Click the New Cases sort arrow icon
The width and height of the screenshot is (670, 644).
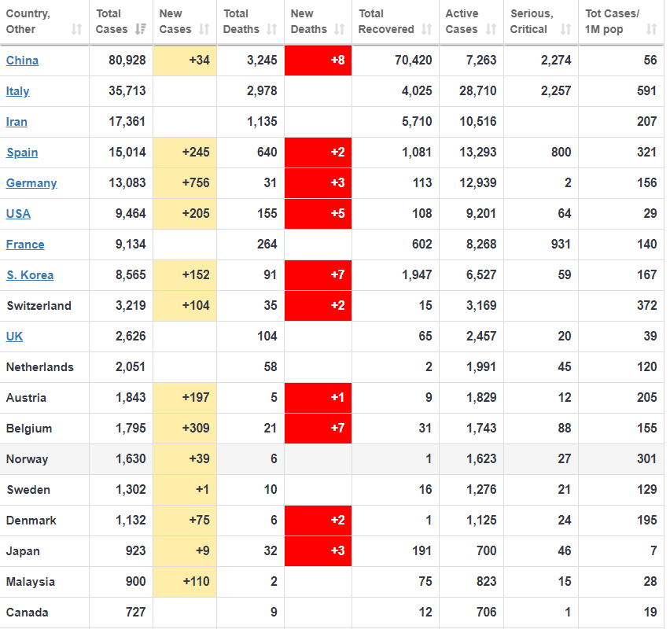pyautogui.click(x=204, y=29)
